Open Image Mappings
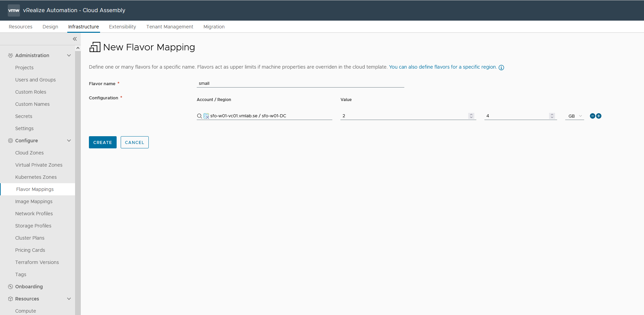The width and height of the screenshot is (644, 315). pyautogui.click(x=34, y=201)
